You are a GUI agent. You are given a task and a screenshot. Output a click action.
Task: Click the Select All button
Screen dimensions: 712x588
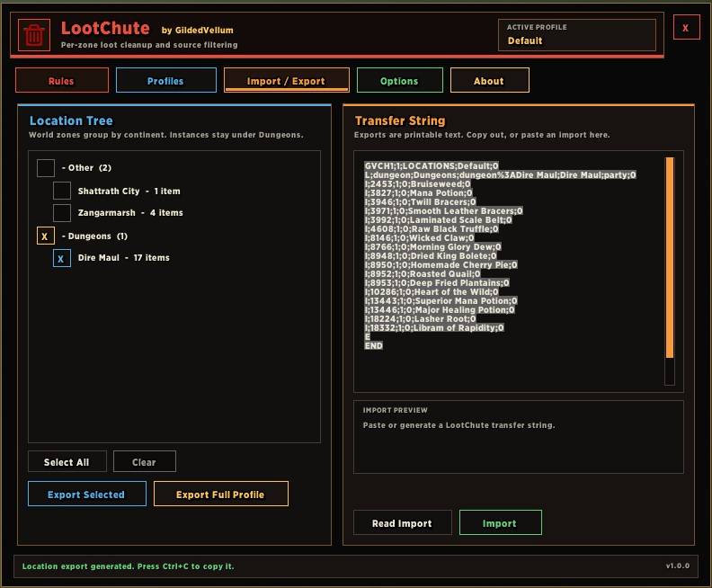click(x=67, y=462)
